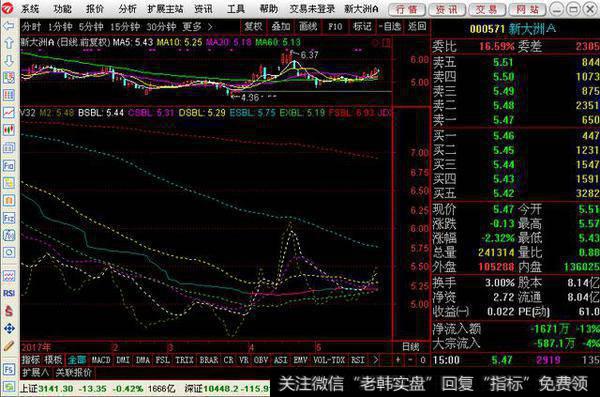Show more indicator tabs with > arrow
This screenshot has width=600, height=397.
tap(375, 360)
